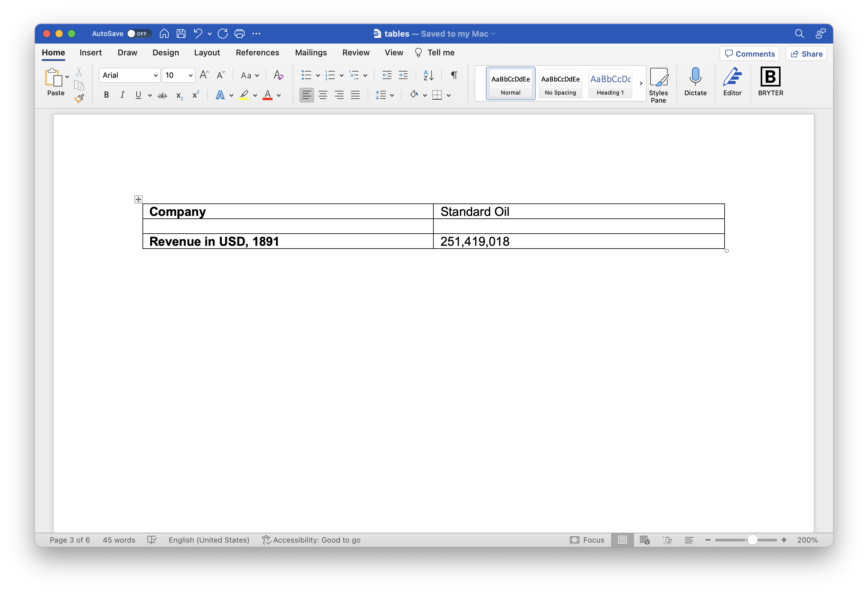Click inside the Revenue value input cell

pyautogui.click(x=579, y=241)
